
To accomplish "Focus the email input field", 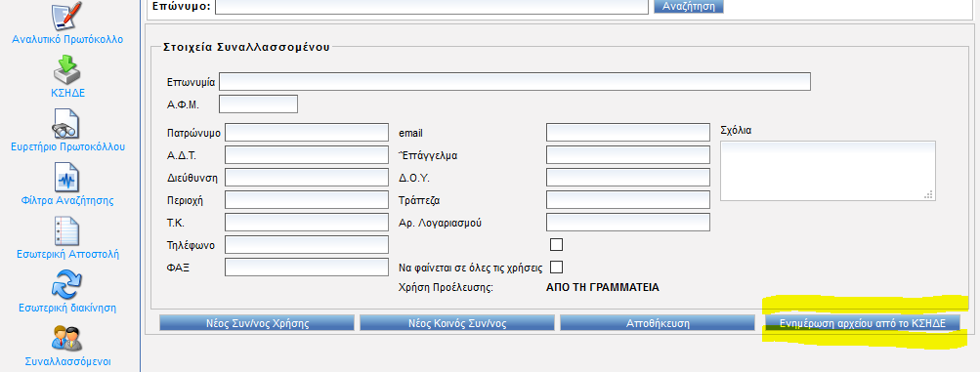I will [x=628, y=133].
